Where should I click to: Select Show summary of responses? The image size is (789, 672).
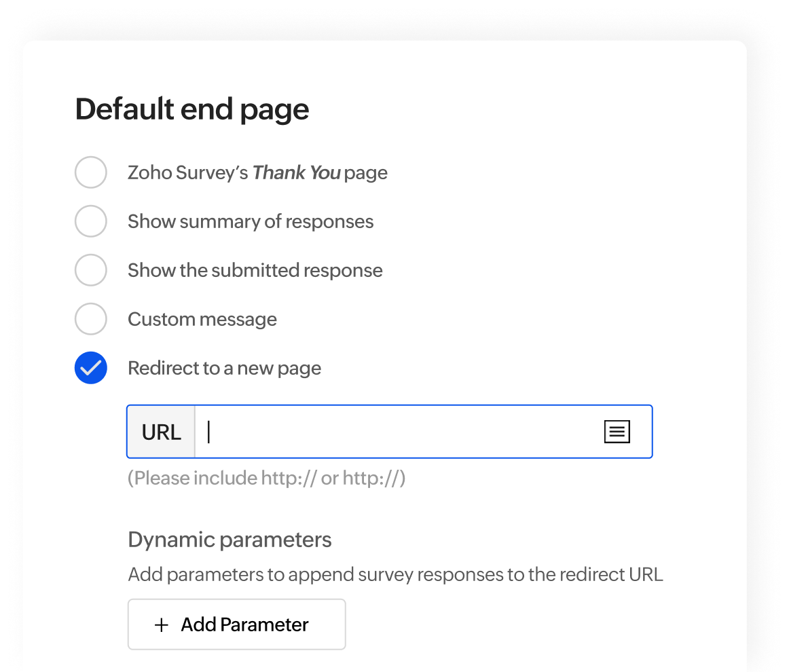(x=90, y=221)
